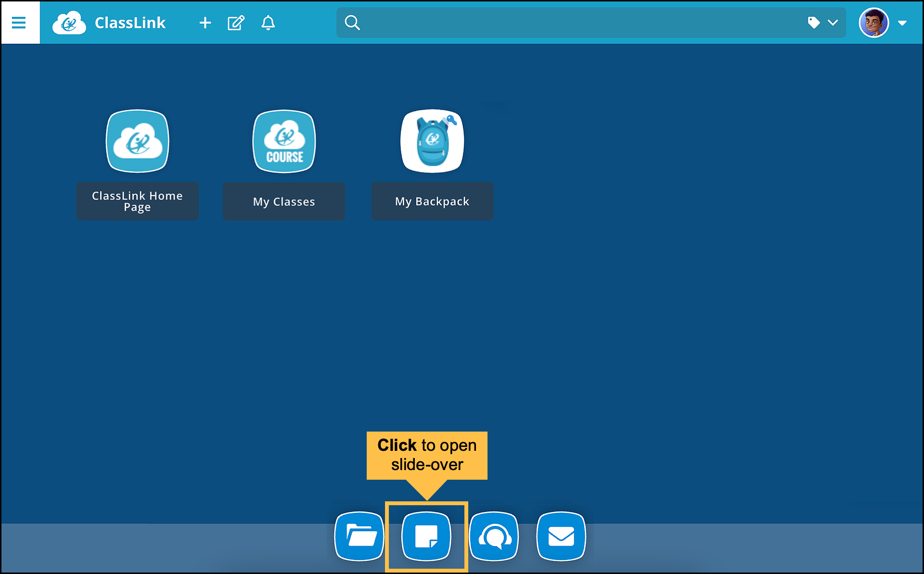Expand the tag filter chevron
This screenshot has height=574, width=924.
[x=833, y=23]
